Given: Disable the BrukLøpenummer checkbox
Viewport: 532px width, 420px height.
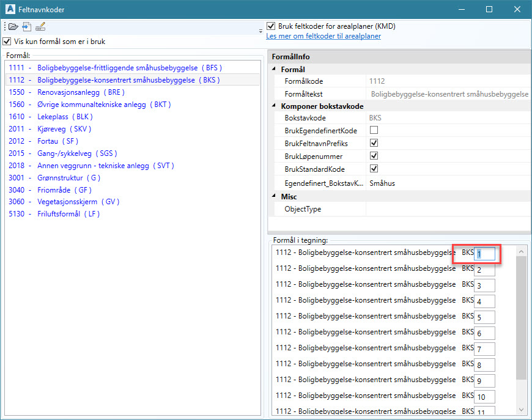Looking at the screenshot, I should coord(374,156).
